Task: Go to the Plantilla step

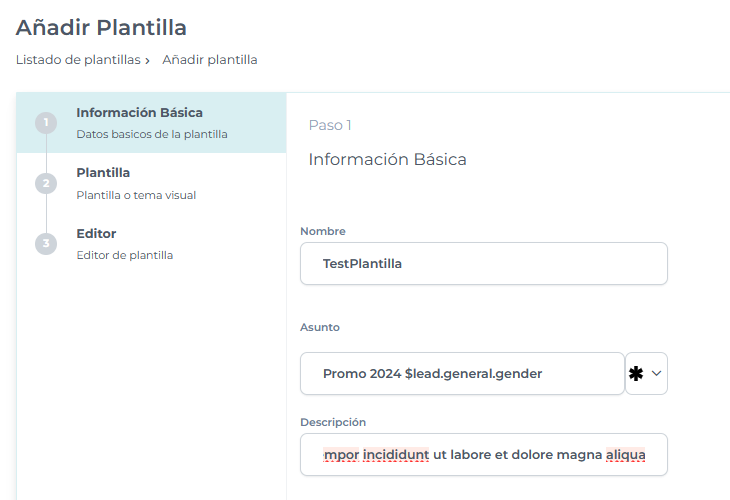Action: coord(103,173)
